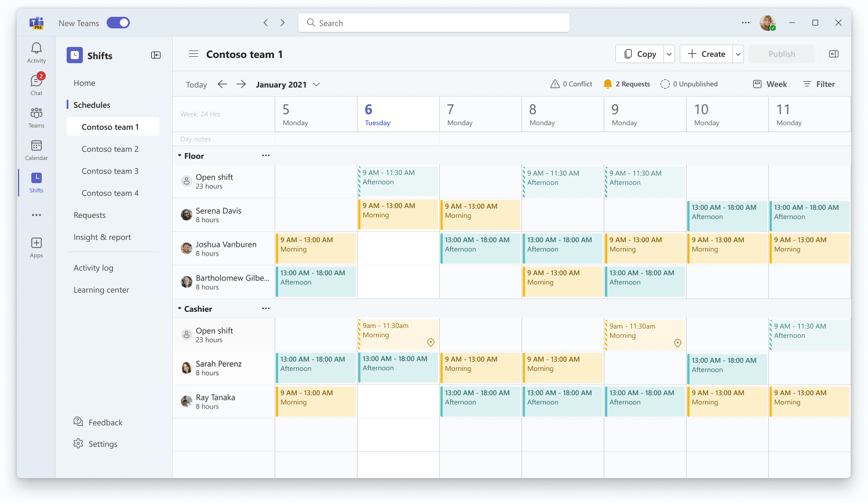The image size is (868, 503).
Task: Expand the Create dropdown arrow
Action: tap(738, 54)
